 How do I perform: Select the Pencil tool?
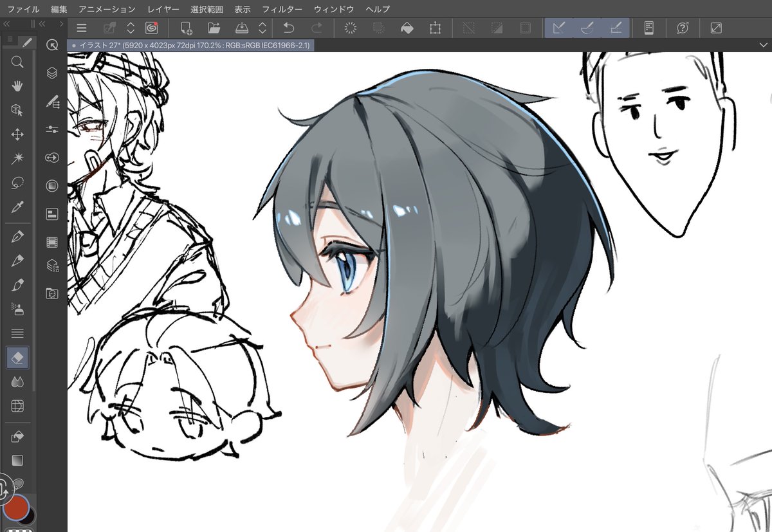click(17, 261)
